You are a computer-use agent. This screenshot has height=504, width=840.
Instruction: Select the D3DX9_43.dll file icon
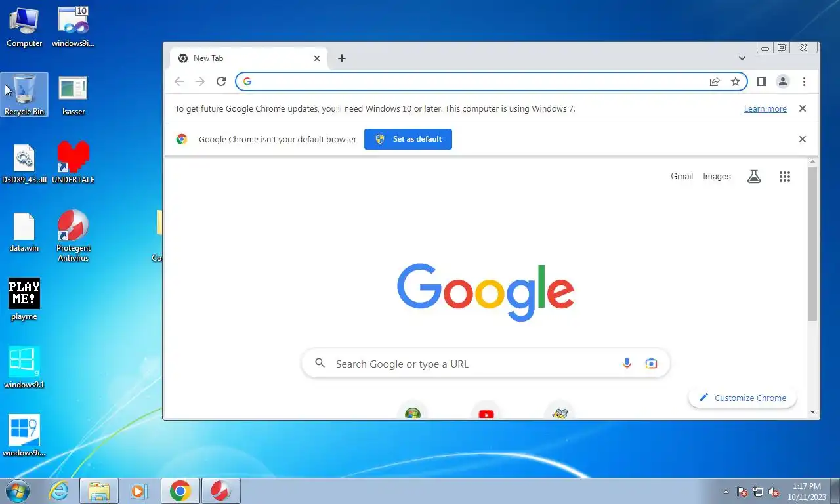click(x=24, y=164)
